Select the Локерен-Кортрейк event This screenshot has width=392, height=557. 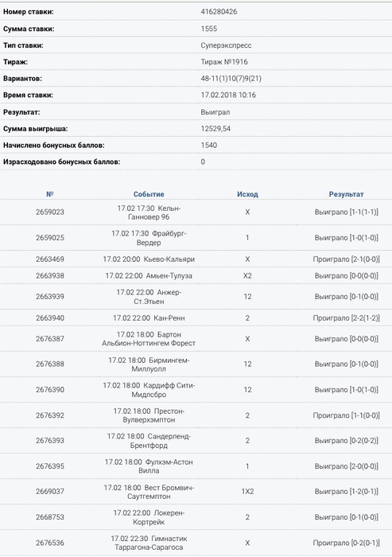[x=149, y=517]
